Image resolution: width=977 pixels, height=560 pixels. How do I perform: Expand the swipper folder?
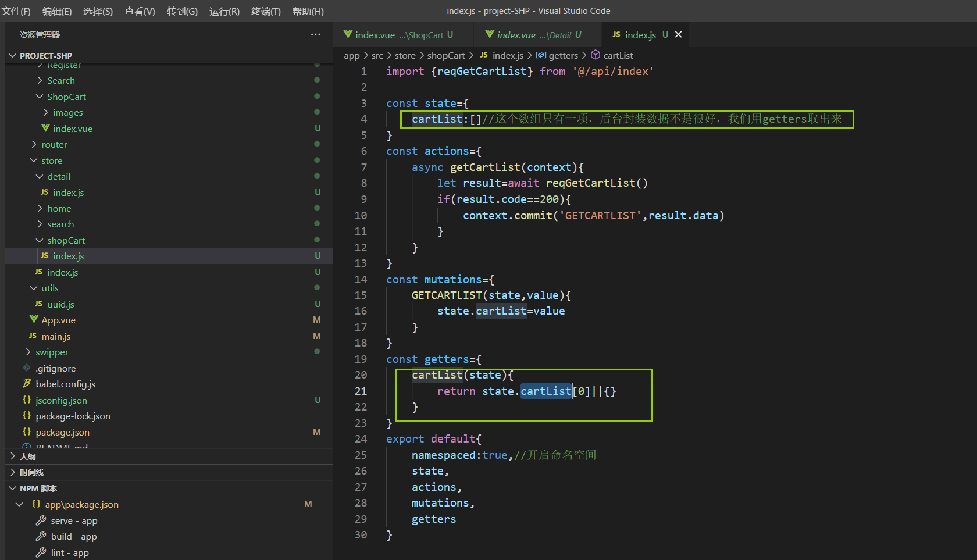click(x=52, y=352)
